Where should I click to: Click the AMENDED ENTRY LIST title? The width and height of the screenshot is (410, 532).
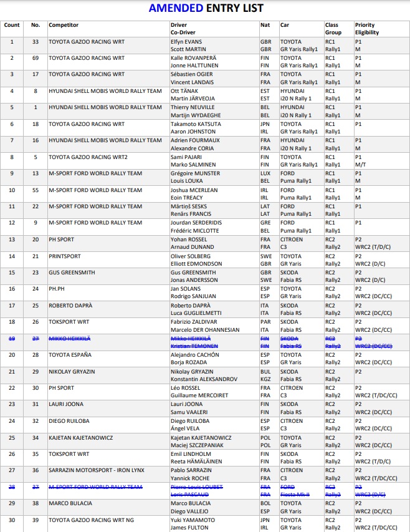[206, 8]
